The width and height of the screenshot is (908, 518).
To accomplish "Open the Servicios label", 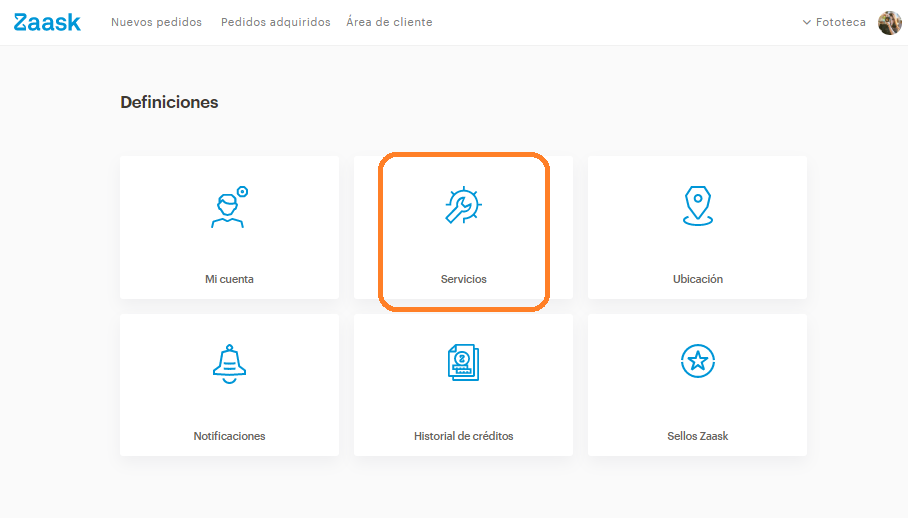I will (463, 279).
